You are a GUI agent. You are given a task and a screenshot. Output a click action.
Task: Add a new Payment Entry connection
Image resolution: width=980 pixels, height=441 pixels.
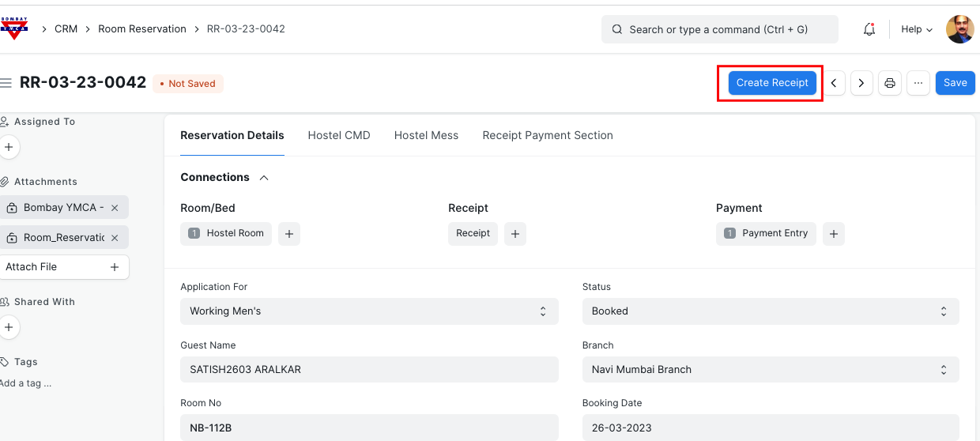[x=834, y=234]
